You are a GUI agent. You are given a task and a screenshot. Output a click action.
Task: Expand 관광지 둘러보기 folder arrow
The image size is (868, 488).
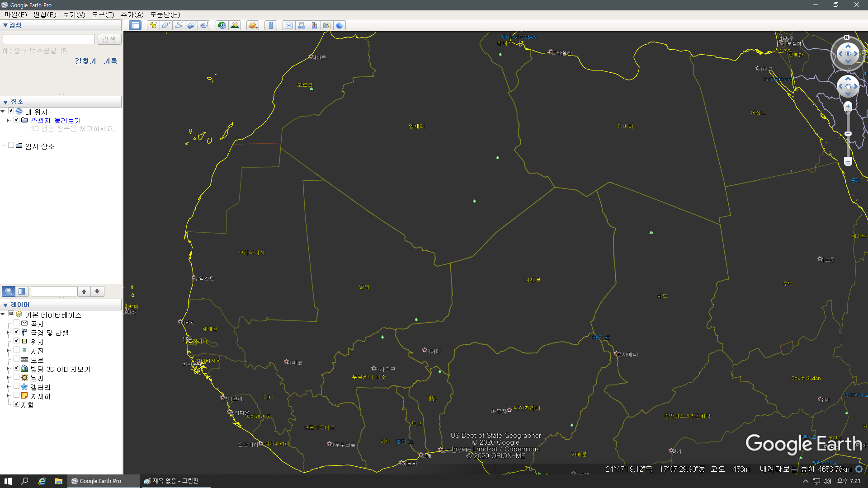click(8, 120)
